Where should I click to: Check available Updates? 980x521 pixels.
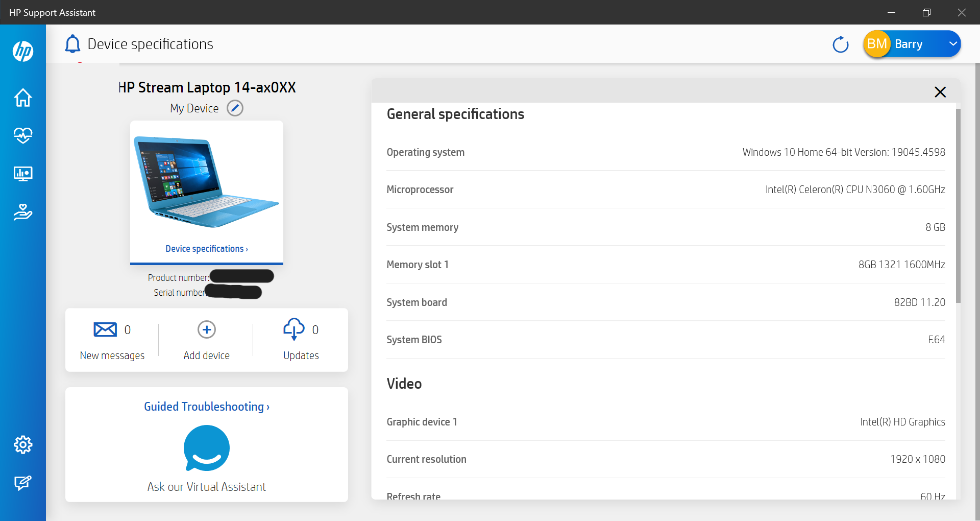pyautogui.click(x=301, y=340)
